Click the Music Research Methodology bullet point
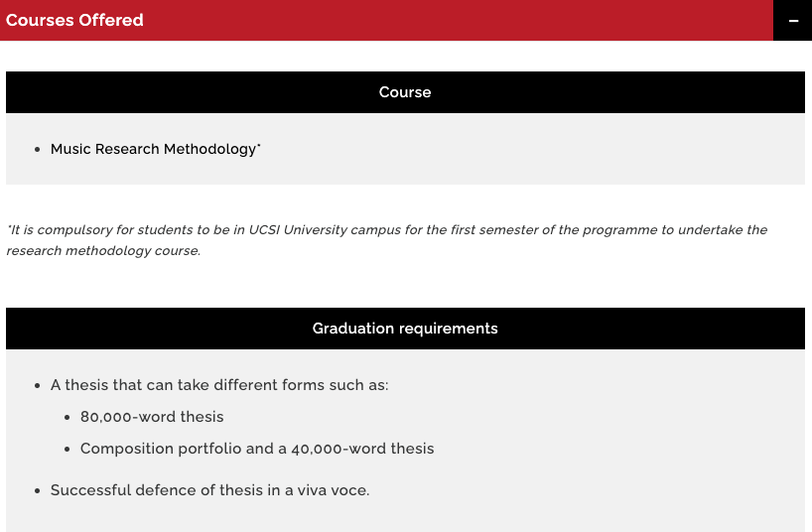The width and height of the screenshot is (812, 532). click(x=38, y=150)
